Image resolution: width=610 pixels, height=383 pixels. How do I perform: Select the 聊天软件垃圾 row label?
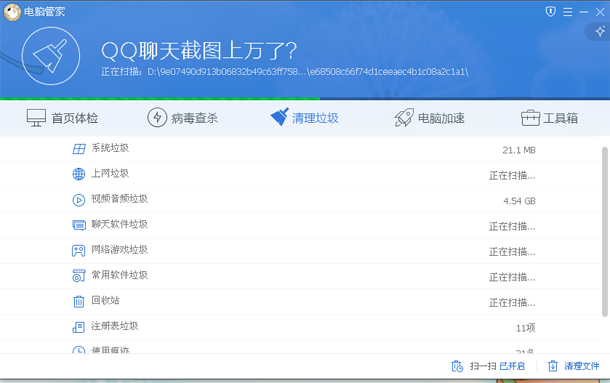tap(119, 224)
